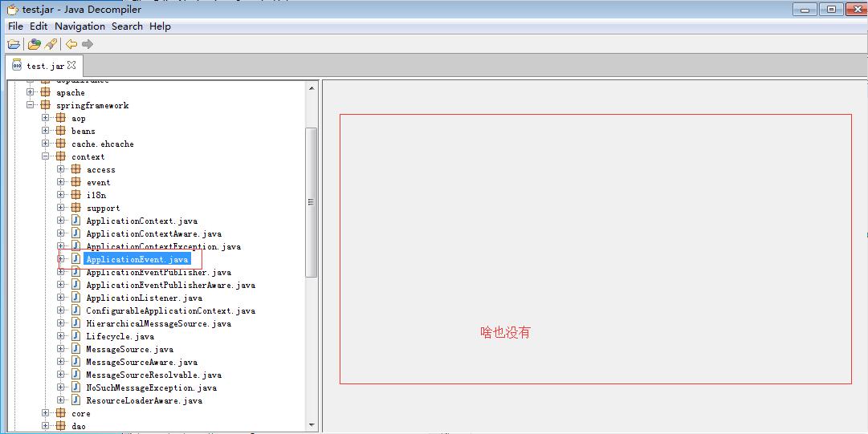Viewport: 868px width, 434px height.
Task: Select ApplicationEventPublisherAware.java in the tree
Action: tap(170, 285)
